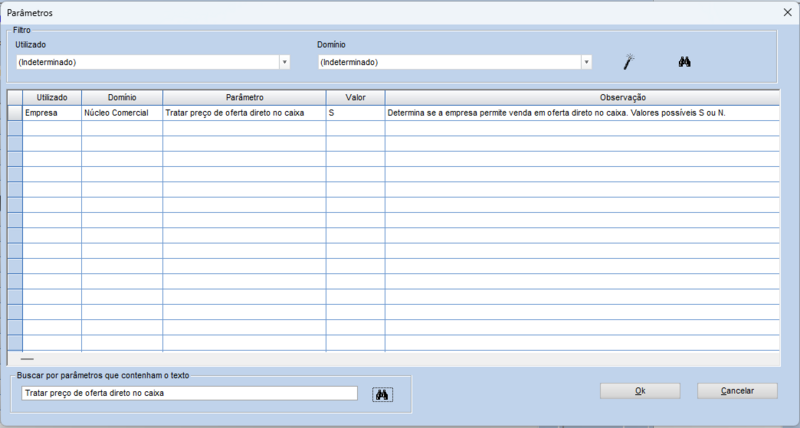Click the binoculars icon beside the parameter search box

point(383,394)
